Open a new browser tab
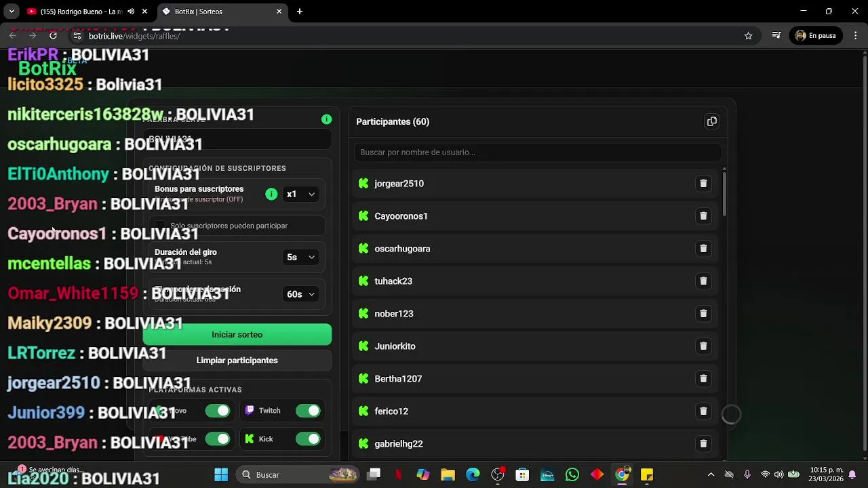 299,12
